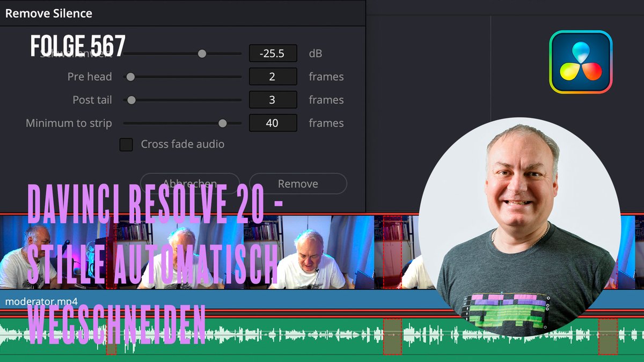Click the Pre head frames field showing 2
Viewport: 644px width, 362px height.
(x=273, y=77)
